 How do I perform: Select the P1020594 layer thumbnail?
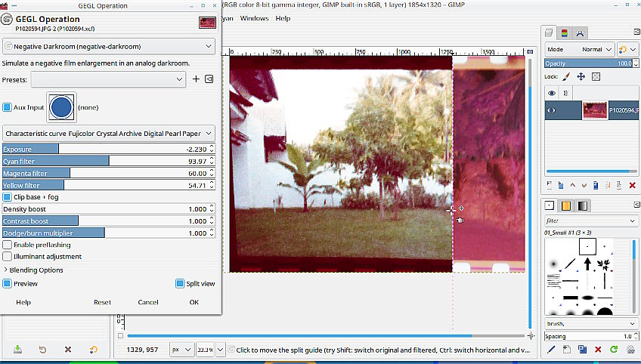tap(595, 110)
